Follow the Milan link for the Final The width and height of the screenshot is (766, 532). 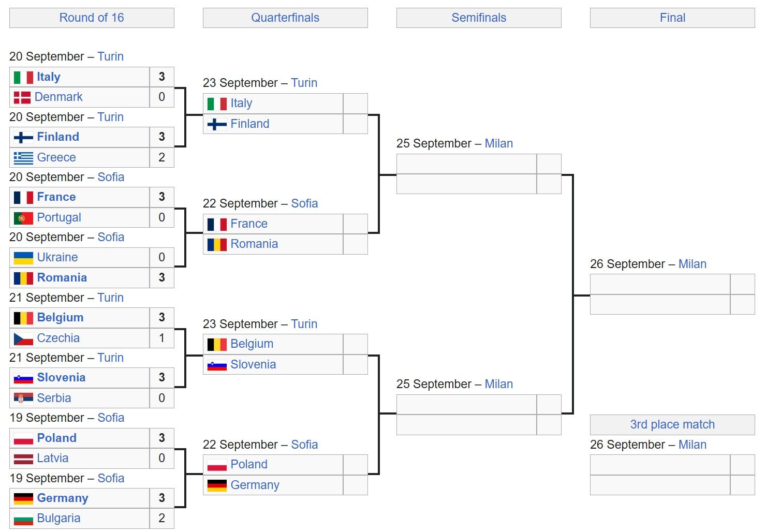693,264
